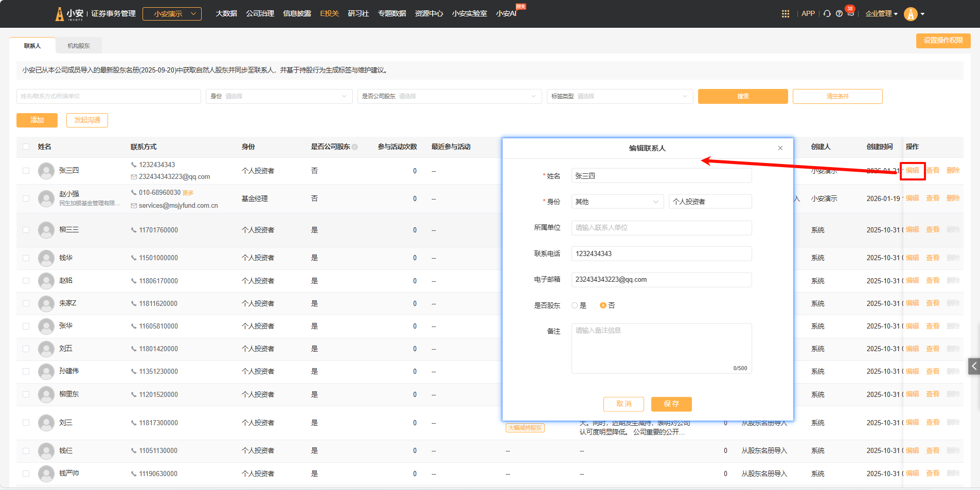Select 是 radio for 是否股东
The width and height of the screenshot is (980, 490).
point(575,305)
